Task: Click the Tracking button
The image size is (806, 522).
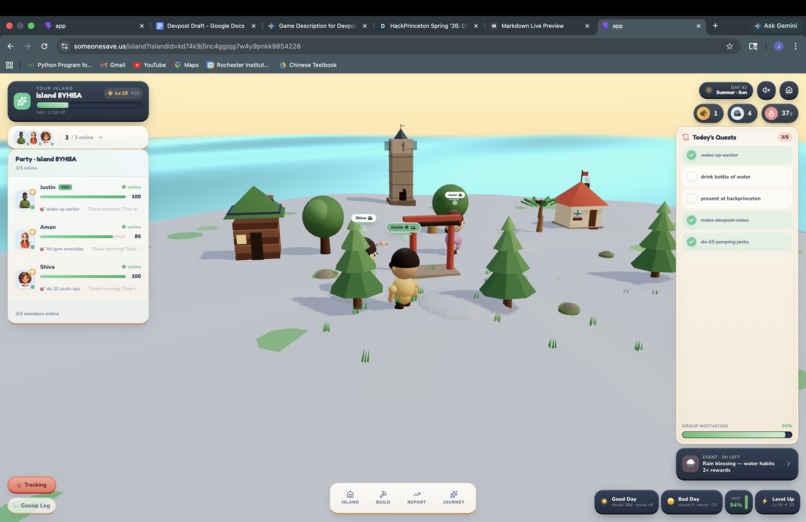Action: pos(32,484)
